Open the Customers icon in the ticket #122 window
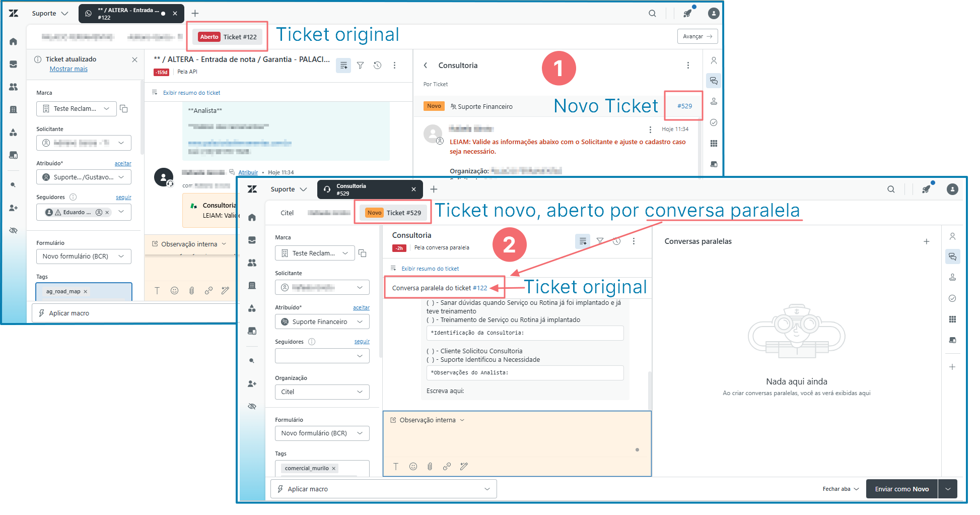The image size is (980, 515). (14, 87)
